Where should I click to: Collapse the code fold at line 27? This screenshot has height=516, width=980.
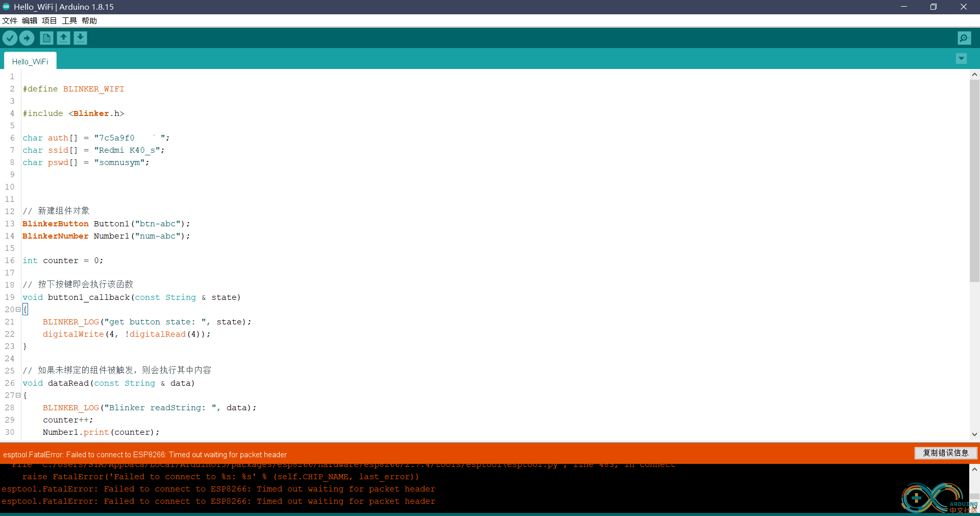18,395
